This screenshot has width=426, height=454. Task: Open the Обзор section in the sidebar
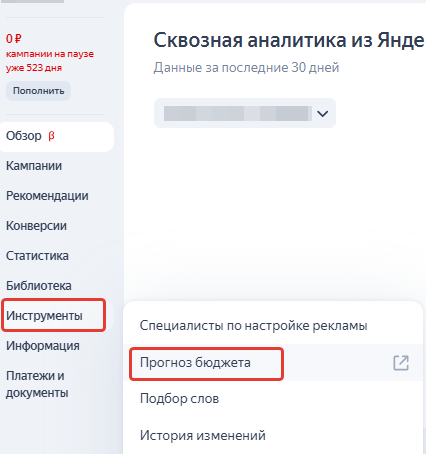click(57, 136)
